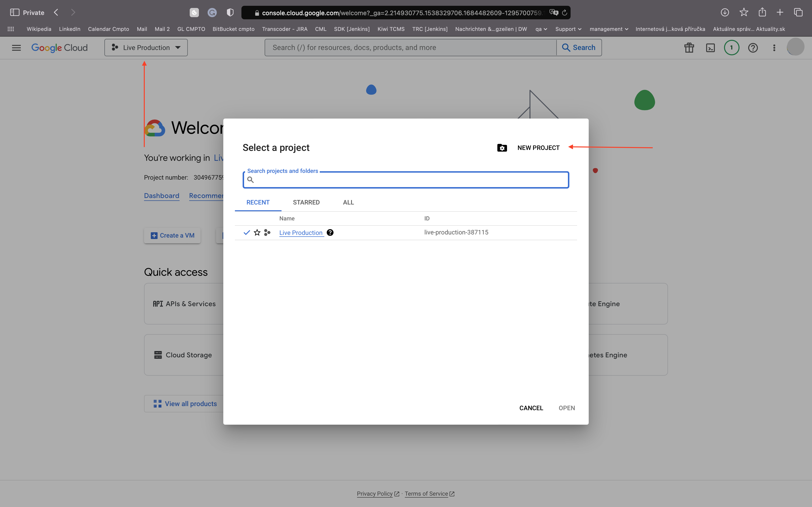Open the help question mark menu

(753, 48)
